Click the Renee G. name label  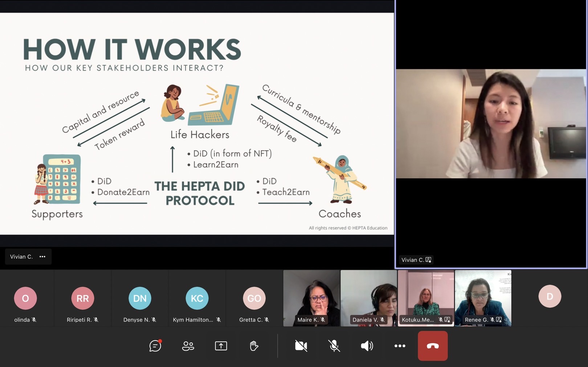click(x=477, y=320)
